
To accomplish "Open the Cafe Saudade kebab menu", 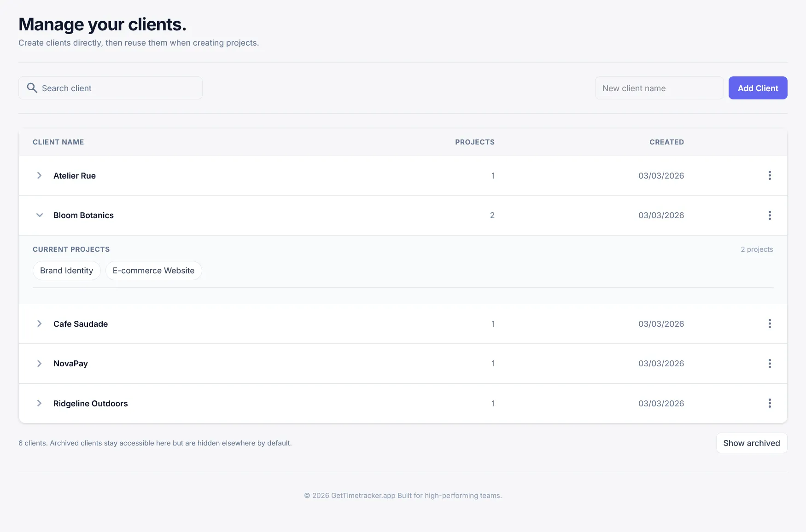I will (x=769, y=324).
